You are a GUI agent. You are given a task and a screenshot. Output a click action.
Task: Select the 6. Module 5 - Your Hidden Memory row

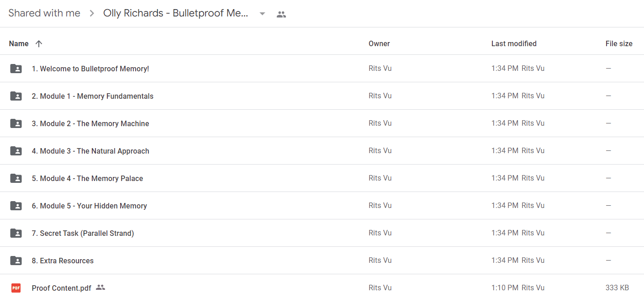pyautogui.click(x=322, y=206)
